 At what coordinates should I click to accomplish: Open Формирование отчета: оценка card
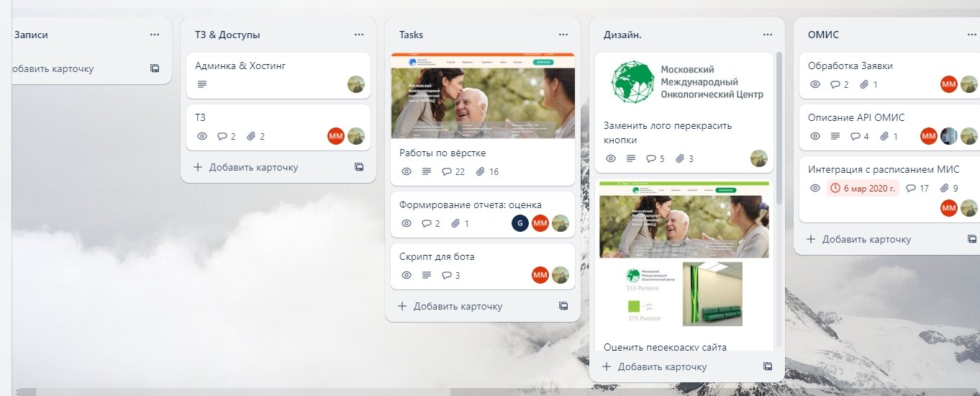[x=483, y=214]
